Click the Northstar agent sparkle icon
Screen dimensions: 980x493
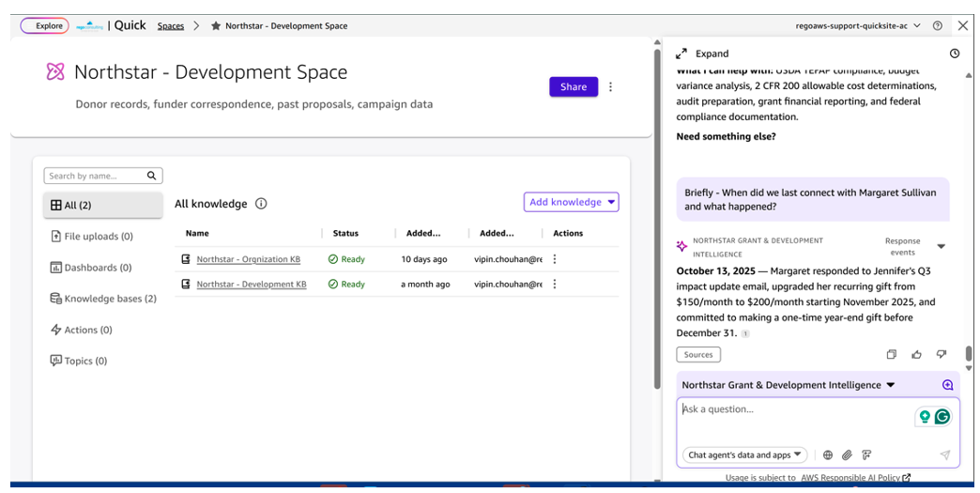point(681,246)
